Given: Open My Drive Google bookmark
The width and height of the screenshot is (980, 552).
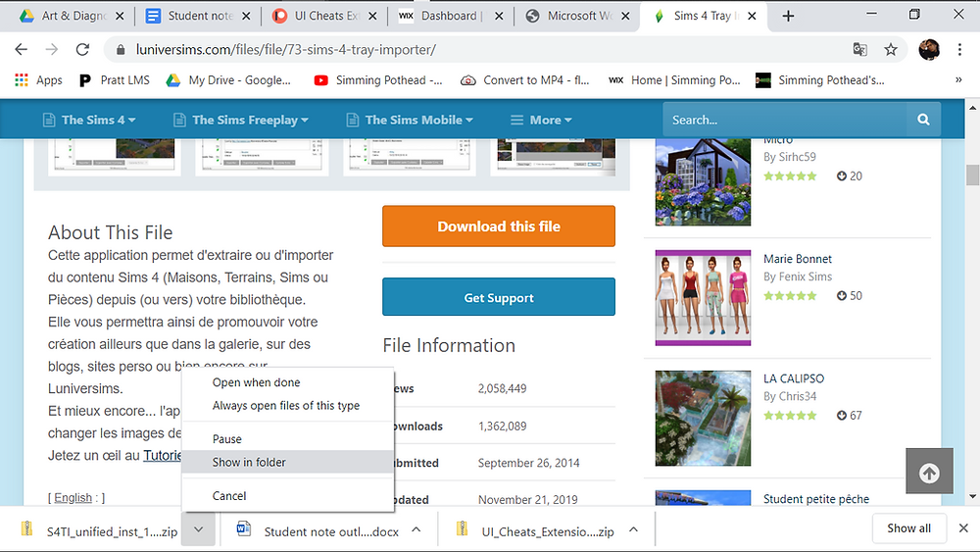Looking at the screenshot, I should pyautogui.click(x=228, y=80).
